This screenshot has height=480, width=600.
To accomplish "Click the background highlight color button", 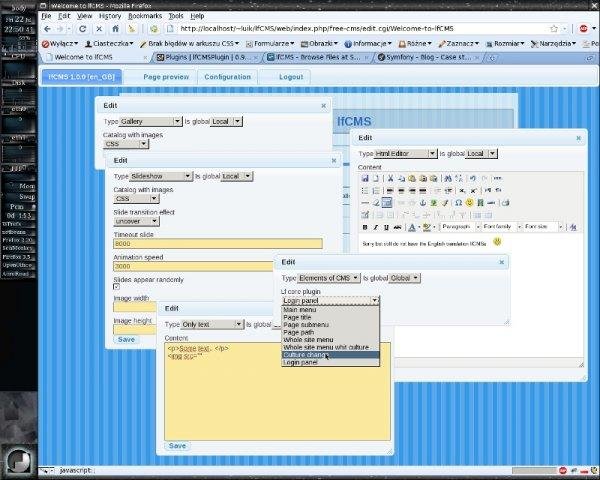I will [427, 227].
